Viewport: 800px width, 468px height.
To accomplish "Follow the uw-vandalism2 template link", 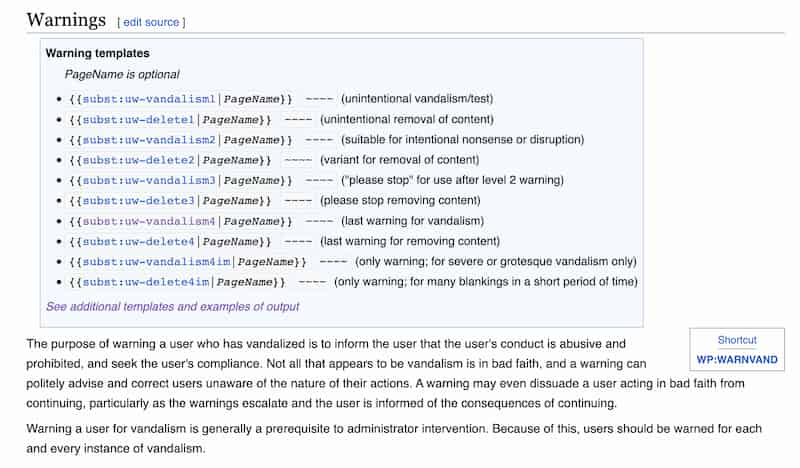I will click(x=149, y=140).
